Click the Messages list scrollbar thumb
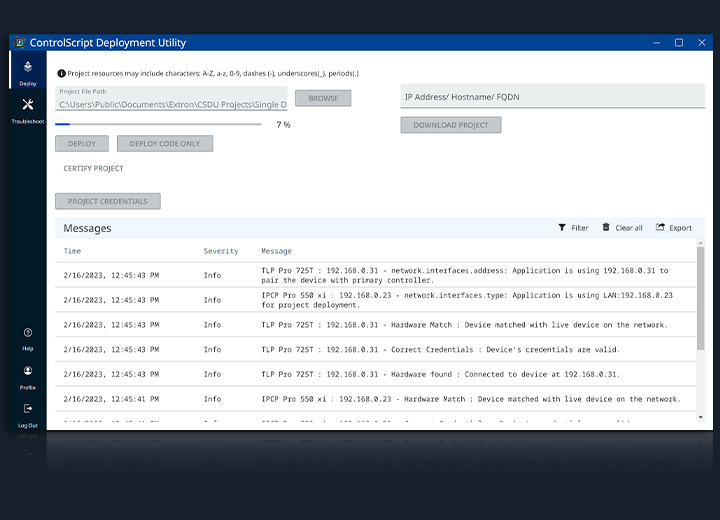 point(700,298)
